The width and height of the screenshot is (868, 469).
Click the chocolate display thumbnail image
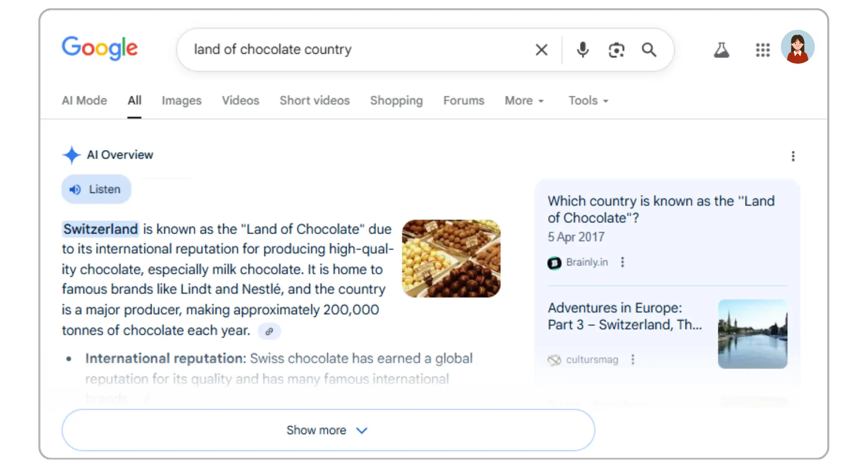coord(451,259)
